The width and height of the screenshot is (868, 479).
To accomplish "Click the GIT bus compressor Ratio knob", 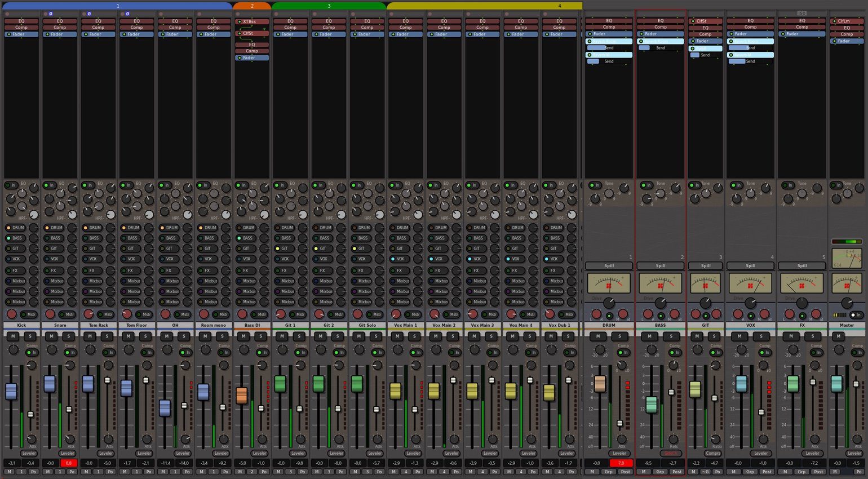I will point(716,439).
